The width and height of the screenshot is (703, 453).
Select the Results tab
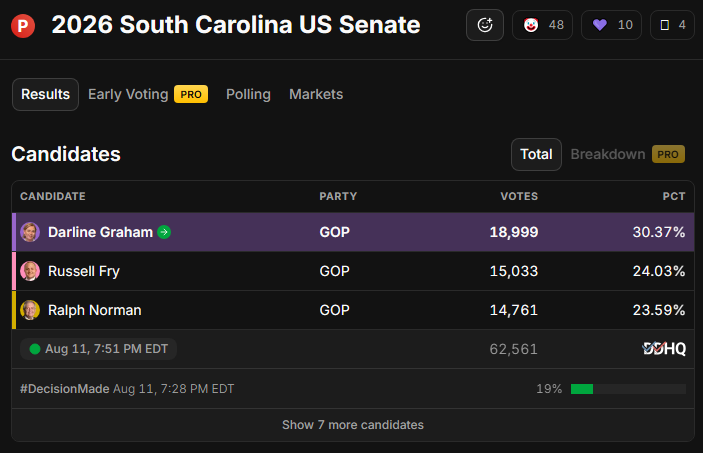coord(45,94)
